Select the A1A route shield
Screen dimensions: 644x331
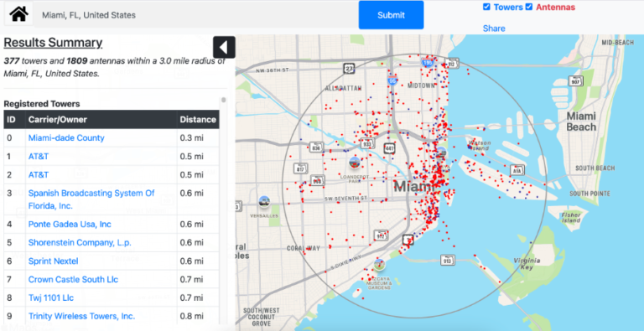[517, 169]
